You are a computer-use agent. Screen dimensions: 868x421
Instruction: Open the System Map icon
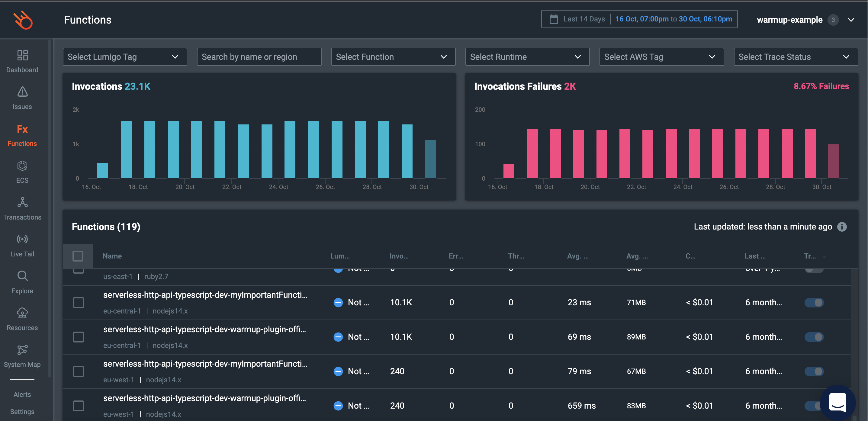[22, 350]
